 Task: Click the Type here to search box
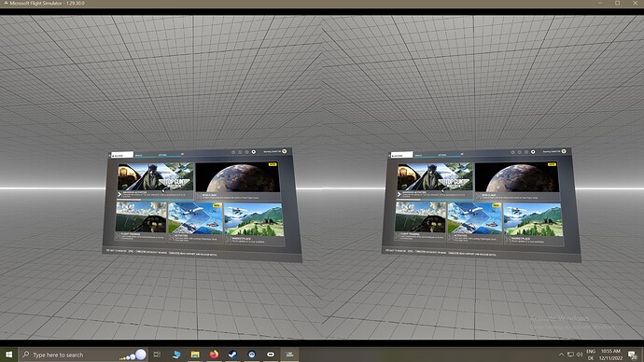click(x=83, y=355)
